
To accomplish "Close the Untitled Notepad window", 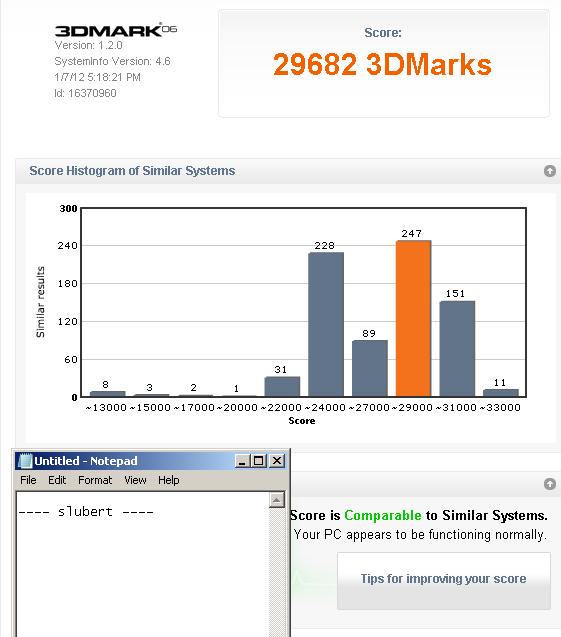I will 277,461.
